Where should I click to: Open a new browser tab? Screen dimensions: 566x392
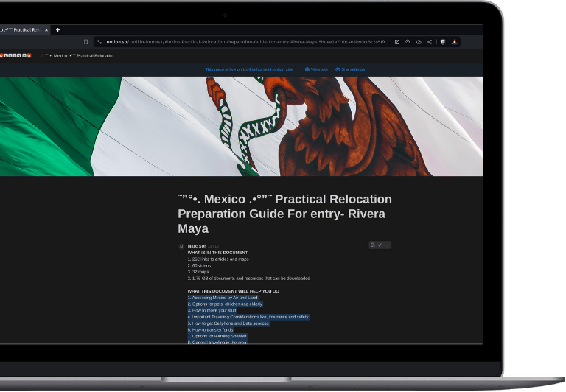point(57,30)
